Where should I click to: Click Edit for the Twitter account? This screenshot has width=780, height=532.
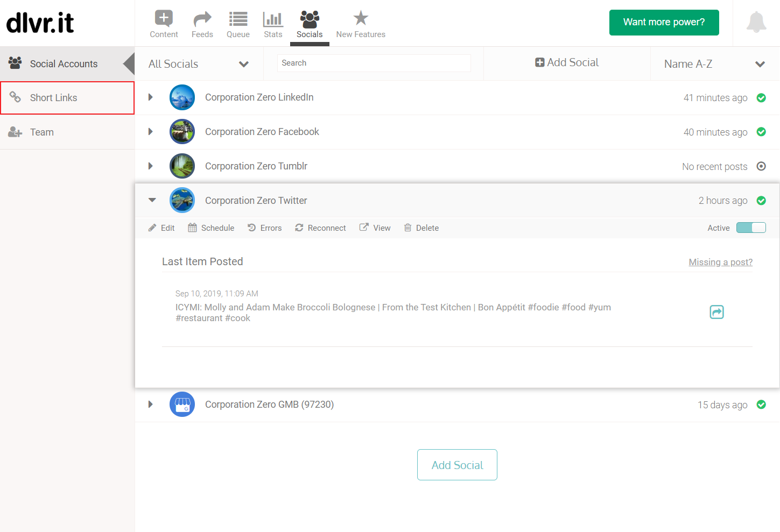(161, 228)
